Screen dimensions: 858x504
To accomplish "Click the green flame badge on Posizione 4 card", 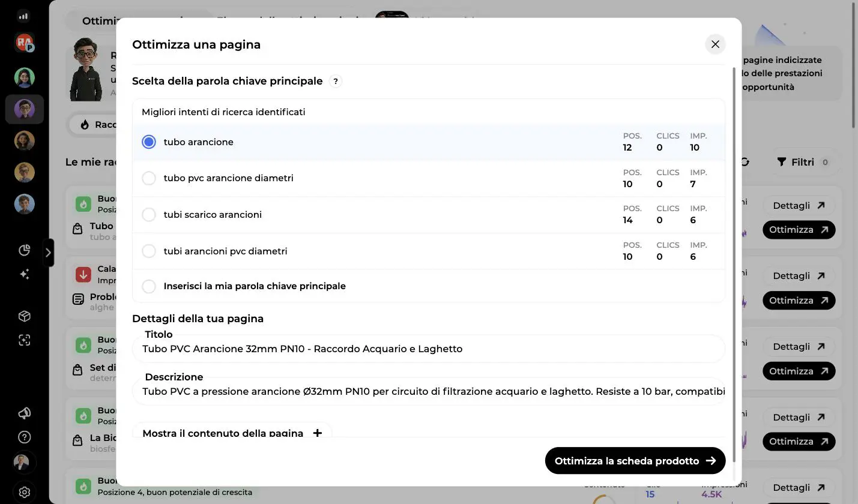I will point(83,486).
